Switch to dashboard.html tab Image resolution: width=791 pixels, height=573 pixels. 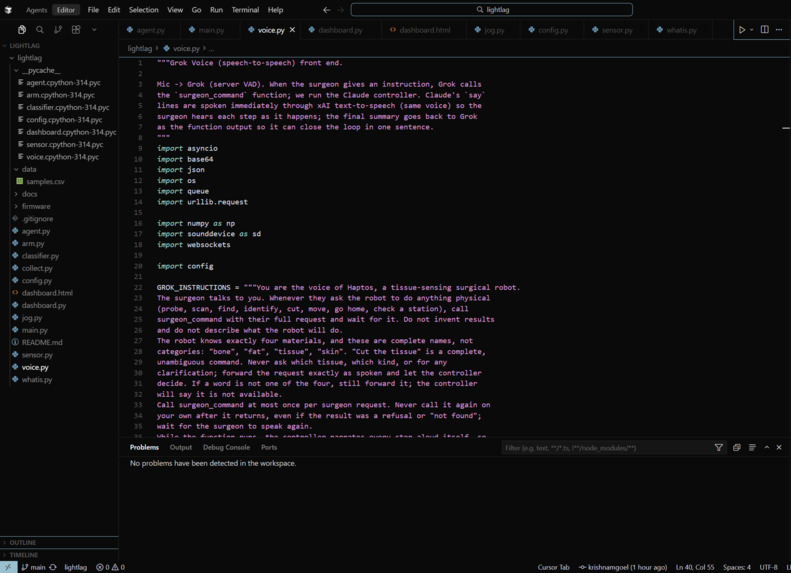424,30
